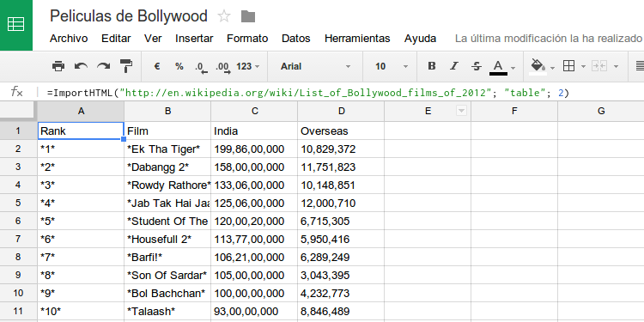Select column G header
The width and height of the screenshot is (644, 322).
(x=601, y=111)
